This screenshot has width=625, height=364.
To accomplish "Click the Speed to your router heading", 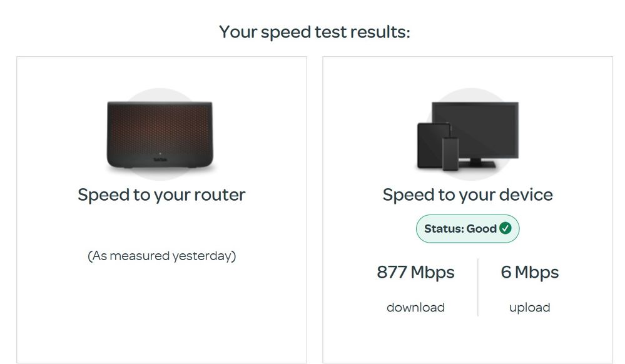I will coord(161,195).
